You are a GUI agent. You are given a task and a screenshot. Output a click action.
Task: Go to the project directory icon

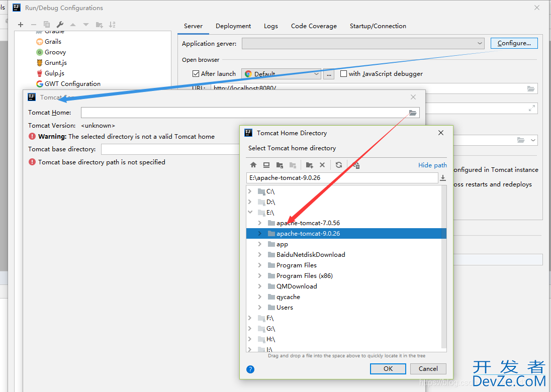tap(280, 165)
